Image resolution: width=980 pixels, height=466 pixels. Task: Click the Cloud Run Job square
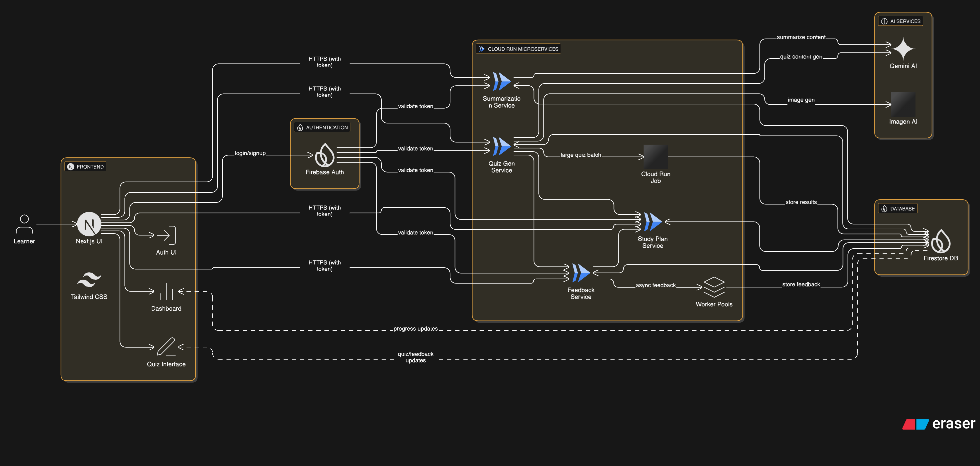[x=655, y=156]
